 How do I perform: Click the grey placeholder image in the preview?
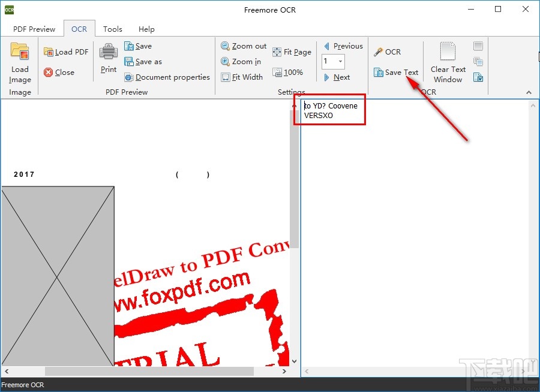58,276
